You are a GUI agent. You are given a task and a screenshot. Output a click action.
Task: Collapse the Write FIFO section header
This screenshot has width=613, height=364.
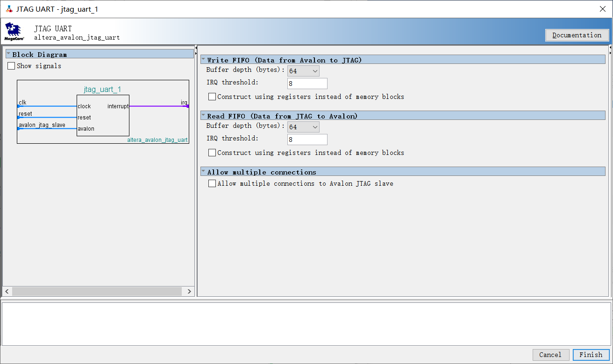203,60
